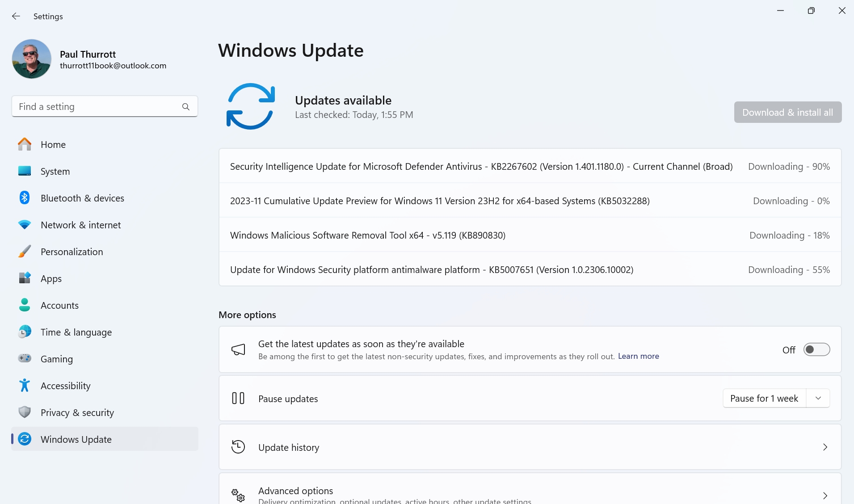Navigate to Apps settings
This screenshot has width=854, height=504.
[105, 278]
